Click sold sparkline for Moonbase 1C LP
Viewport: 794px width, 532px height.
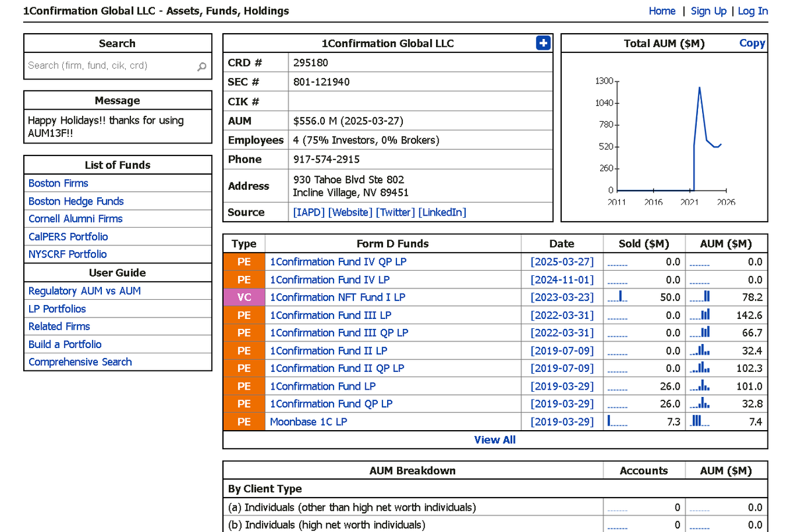click(617, 421)
